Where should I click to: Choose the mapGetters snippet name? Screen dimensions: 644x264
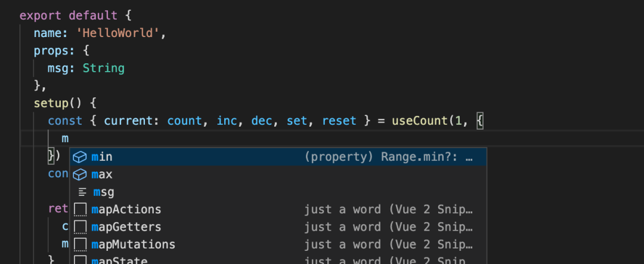click(126, 228)
